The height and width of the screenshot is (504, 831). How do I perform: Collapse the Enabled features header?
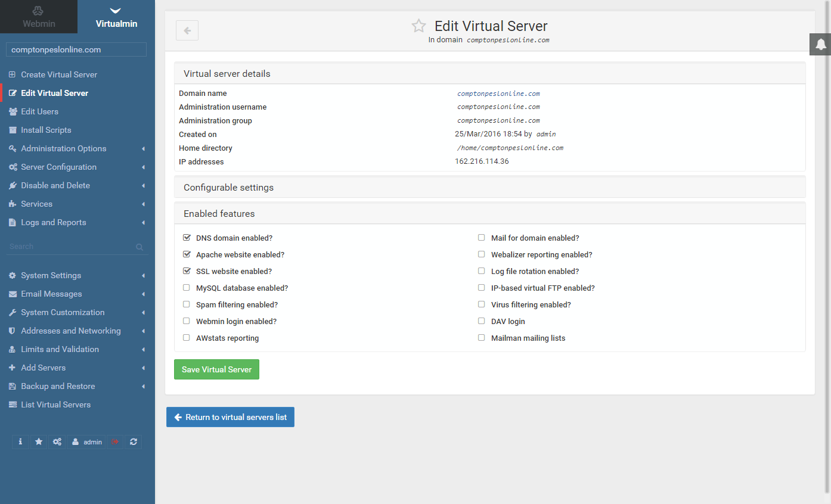point(489,213)
